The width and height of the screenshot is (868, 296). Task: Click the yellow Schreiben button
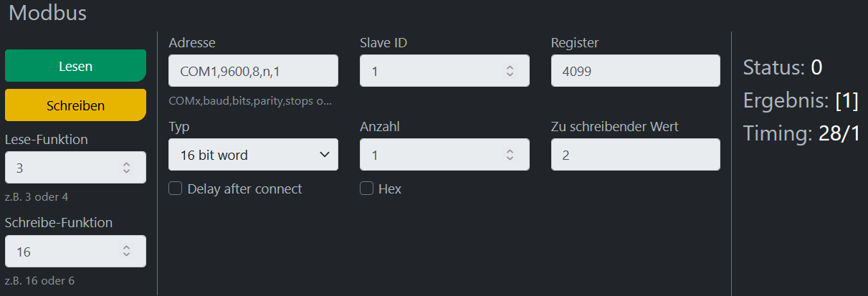75,105
